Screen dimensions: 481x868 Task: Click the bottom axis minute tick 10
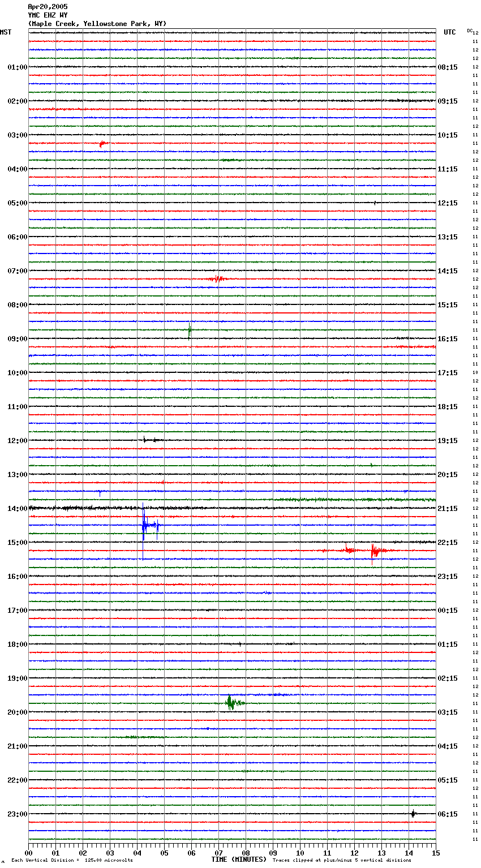pos(300,853)
